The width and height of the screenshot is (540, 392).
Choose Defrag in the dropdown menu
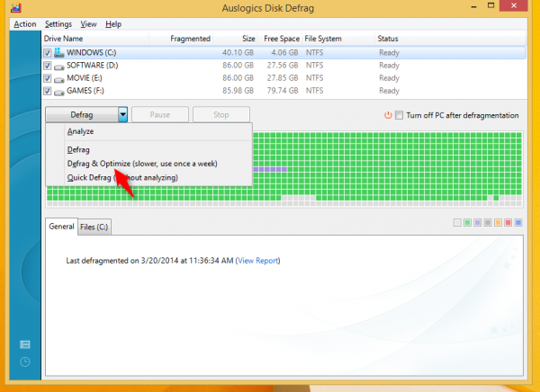point(78,150)
